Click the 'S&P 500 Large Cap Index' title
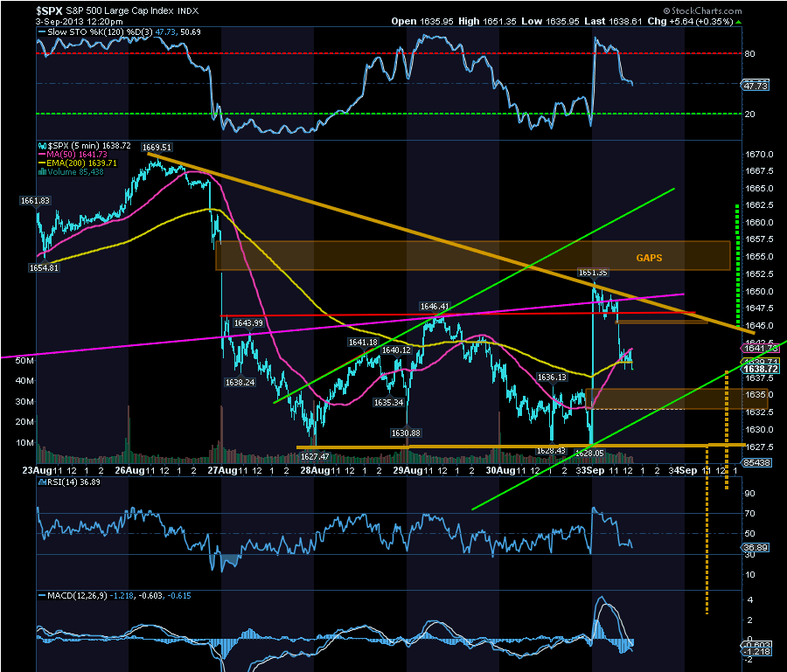 click(120, 10)
